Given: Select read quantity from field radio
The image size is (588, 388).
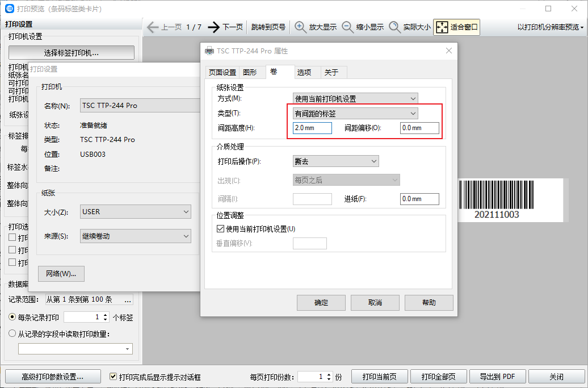Looking at the screenshot, I should (x=12, y=333).
